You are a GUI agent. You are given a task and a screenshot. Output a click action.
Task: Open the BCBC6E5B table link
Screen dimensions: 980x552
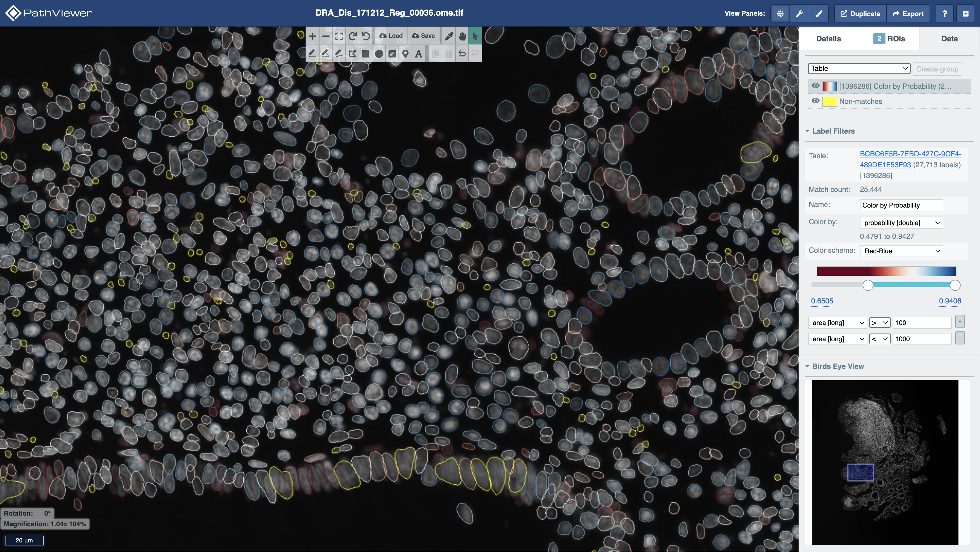[x=910, y=159]
